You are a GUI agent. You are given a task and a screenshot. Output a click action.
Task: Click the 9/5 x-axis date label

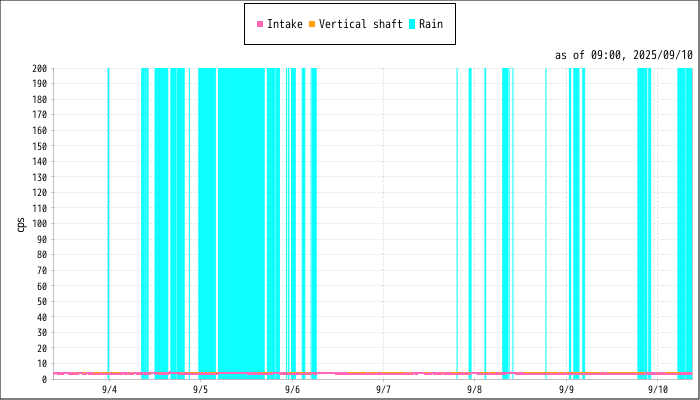click(200, 388)
